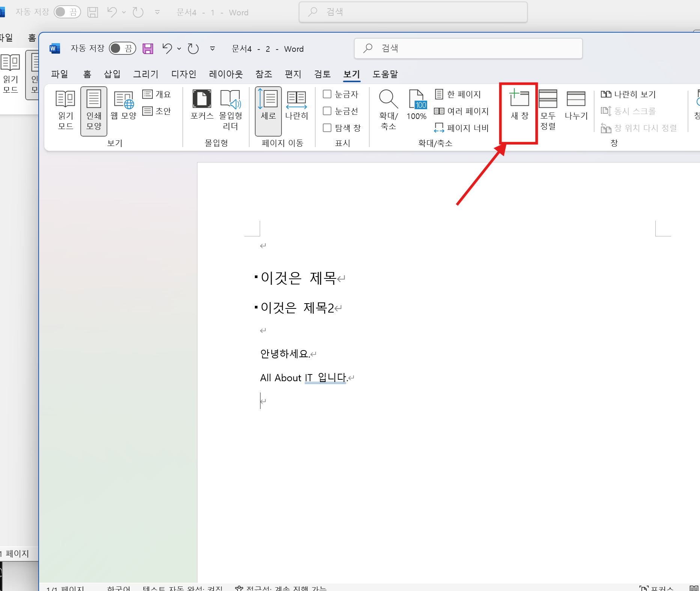Redo action in front window
The width and height of the screenshot is (700, 591).
(x=193, y=49)
